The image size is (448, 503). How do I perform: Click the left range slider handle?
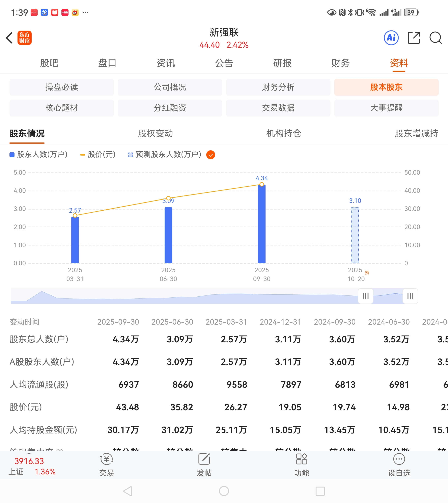(366, 296)
